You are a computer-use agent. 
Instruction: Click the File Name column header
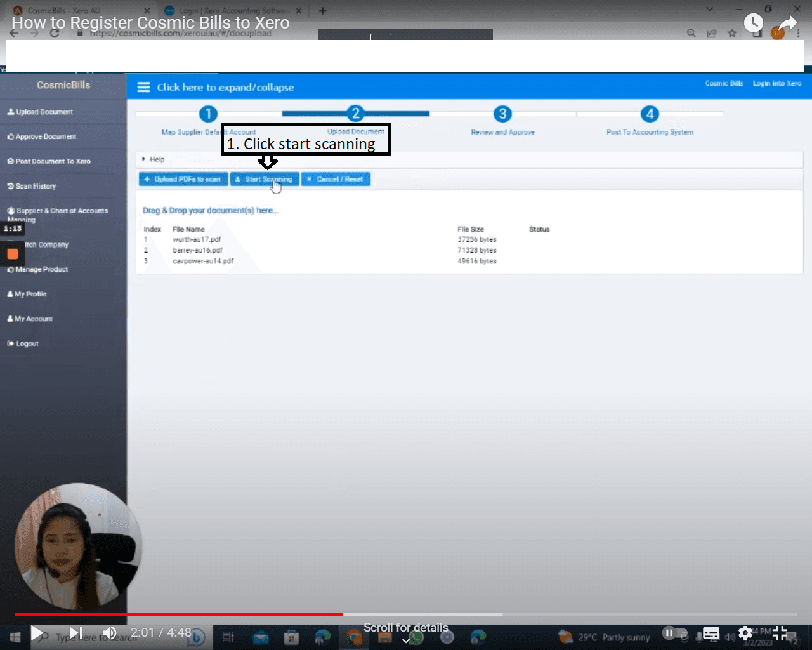coord(188,229)
